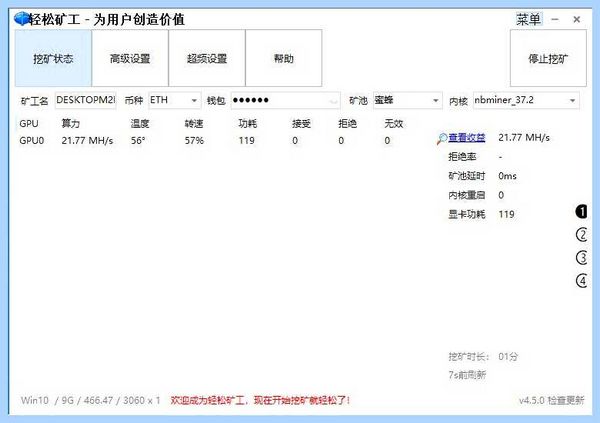Image resolution: width=600 pixels, height=423 pixels.
Task: Open the 内核 nbminer_37.2 dropdown
Action: [526, 100]
